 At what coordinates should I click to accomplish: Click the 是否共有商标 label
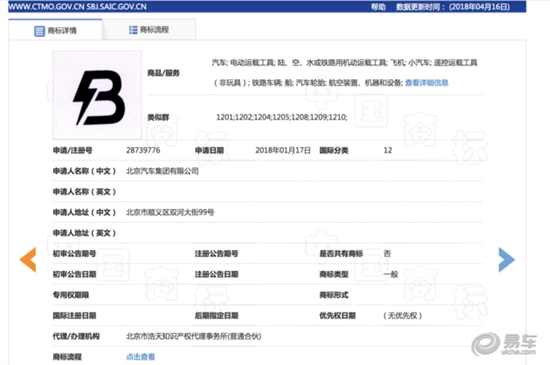click(341, 254)
